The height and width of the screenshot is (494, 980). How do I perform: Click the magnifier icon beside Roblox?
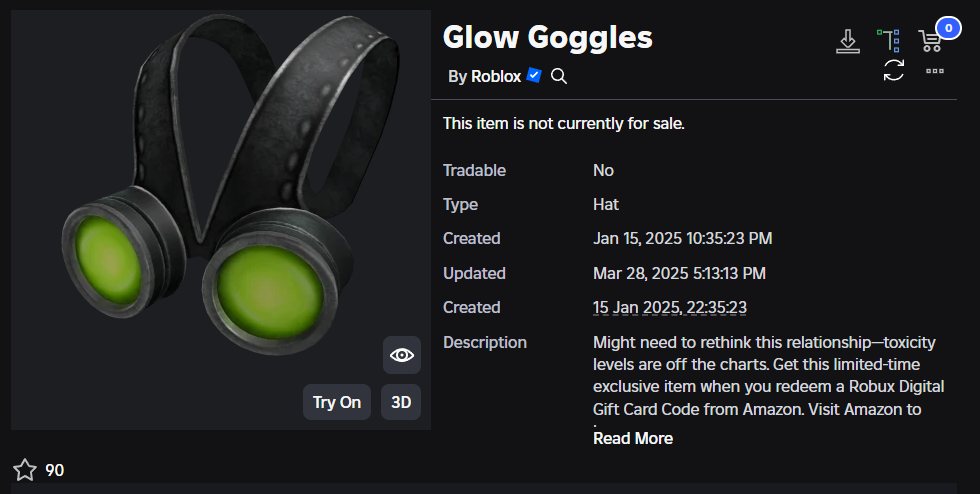[559, 76]
